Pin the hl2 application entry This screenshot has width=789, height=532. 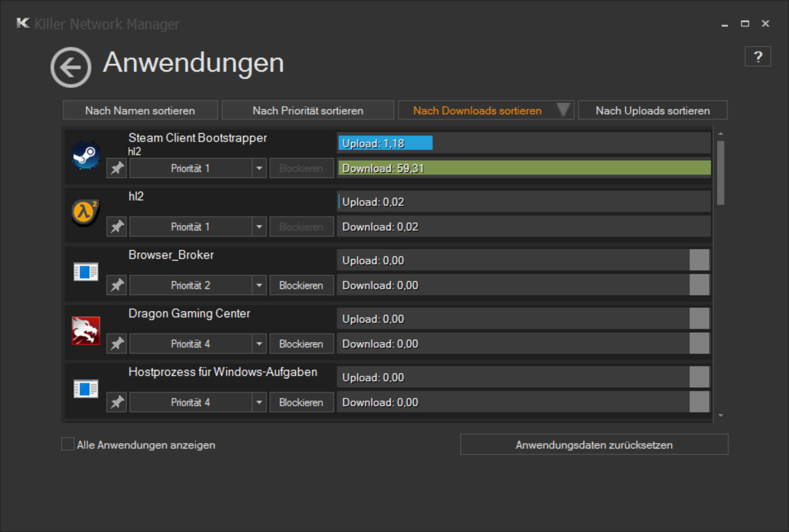117,226
